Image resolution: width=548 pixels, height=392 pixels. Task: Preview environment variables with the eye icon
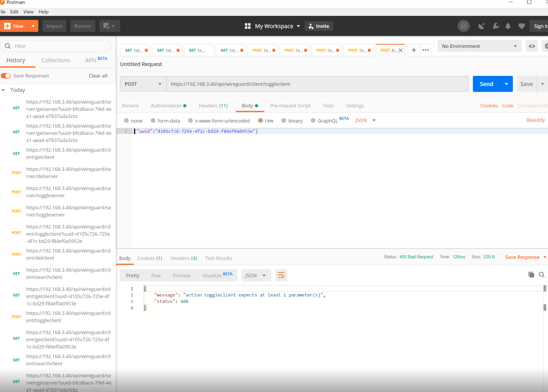click(532, 46)
